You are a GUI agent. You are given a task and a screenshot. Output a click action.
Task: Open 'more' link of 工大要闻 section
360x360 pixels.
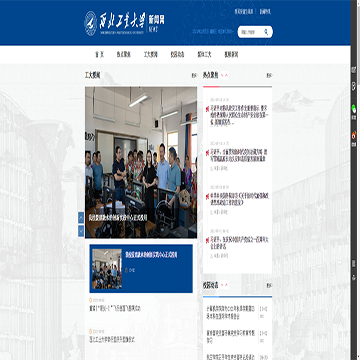[194, 76]
